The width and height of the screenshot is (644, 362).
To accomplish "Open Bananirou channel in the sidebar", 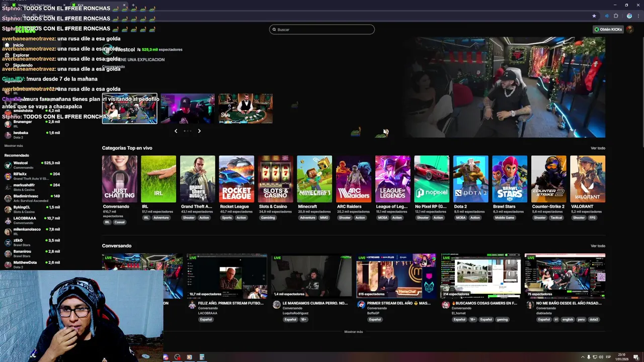I will tap(32, 253).
